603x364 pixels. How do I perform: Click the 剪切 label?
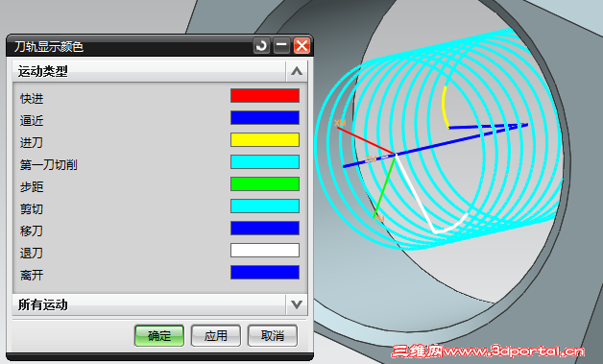click(32, 209)
